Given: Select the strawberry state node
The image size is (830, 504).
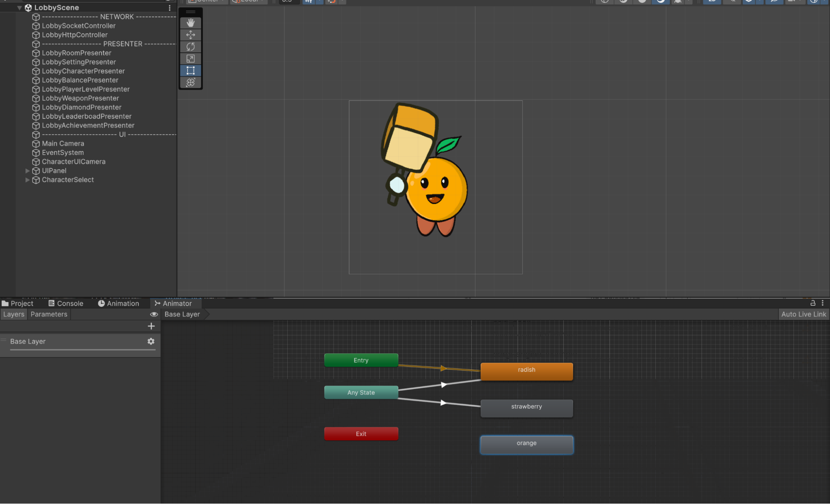Looking at the screenshot, I should click(526, 408).
